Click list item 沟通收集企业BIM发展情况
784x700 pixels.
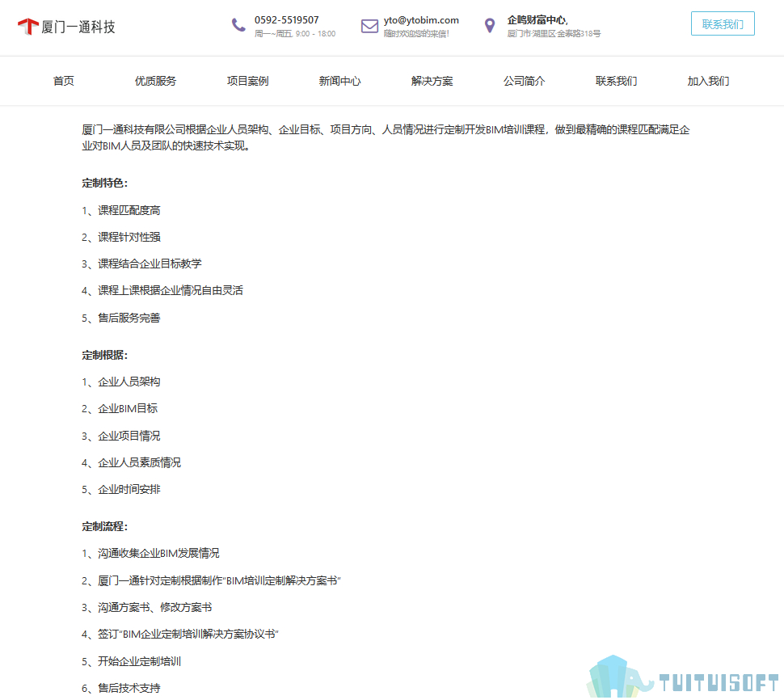click(150, 554)
